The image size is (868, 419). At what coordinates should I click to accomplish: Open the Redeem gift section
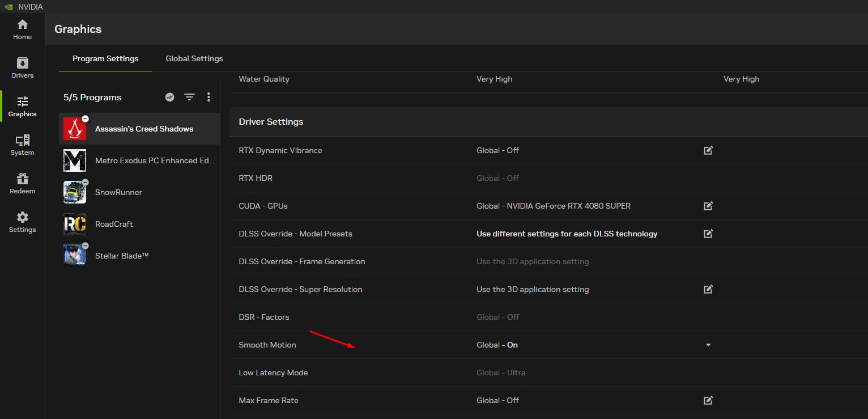coord(22,184)
